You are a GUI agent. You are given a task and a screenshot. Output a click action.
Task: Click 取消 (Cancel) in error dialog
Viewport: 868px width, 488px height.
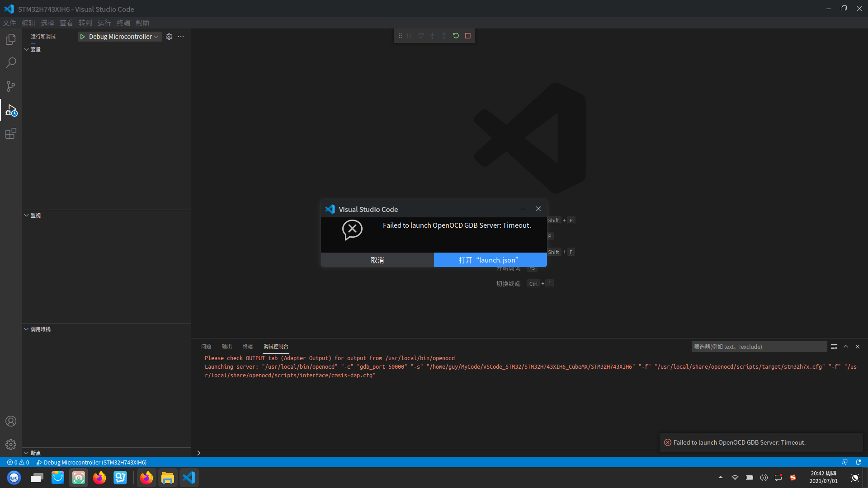(377, 260)
